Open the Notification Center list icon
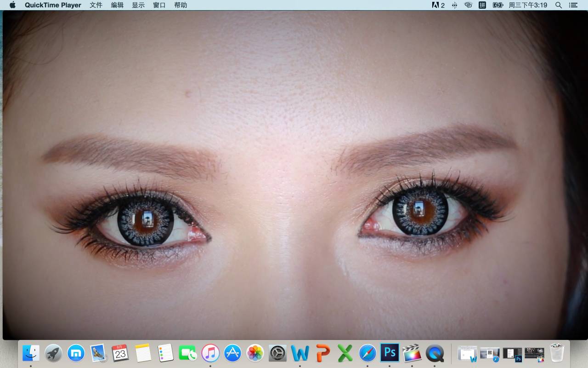The width and height of the screenshot is (588, 368). pyautogui.click(x=573, y=5)
